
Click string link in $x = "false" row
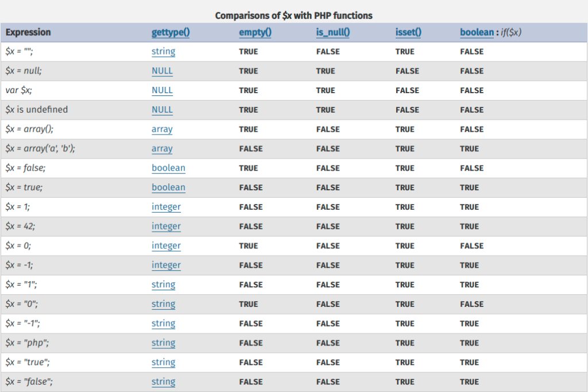click(x=163, y=382)
